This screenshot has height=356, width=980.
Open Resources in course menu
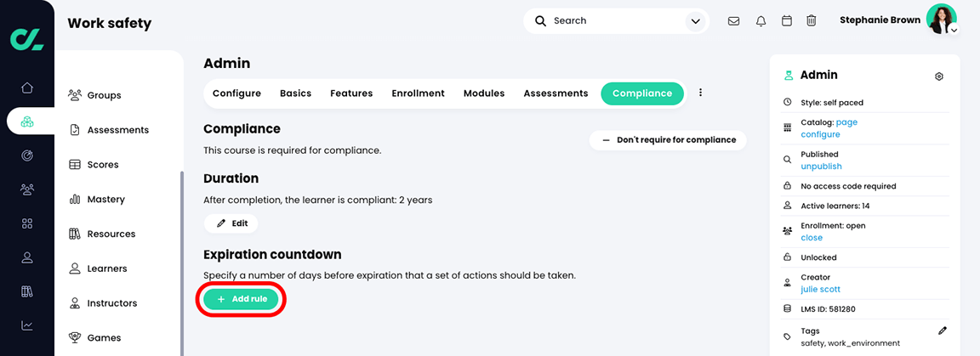pyautogui.click(x=102, y=235)
